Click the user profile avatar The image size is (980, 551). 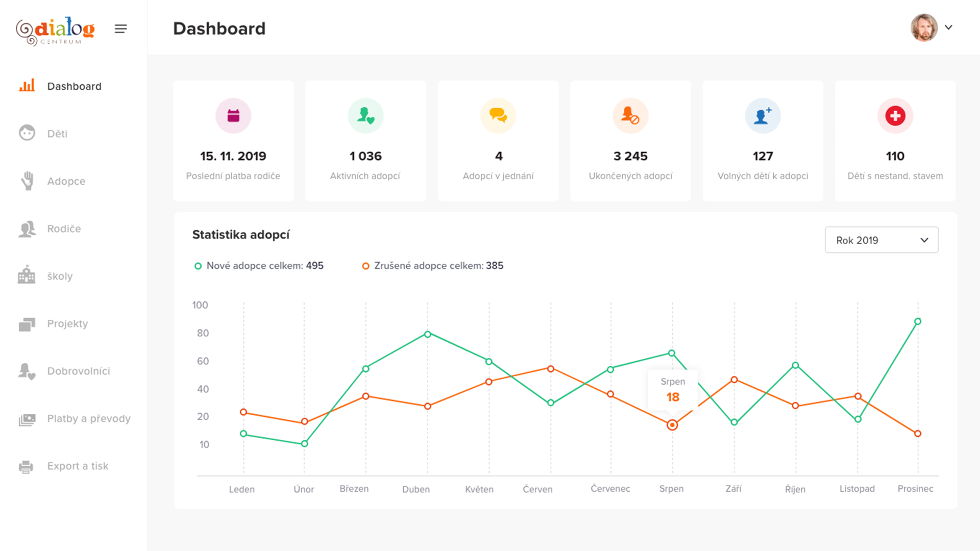(924, 28)
